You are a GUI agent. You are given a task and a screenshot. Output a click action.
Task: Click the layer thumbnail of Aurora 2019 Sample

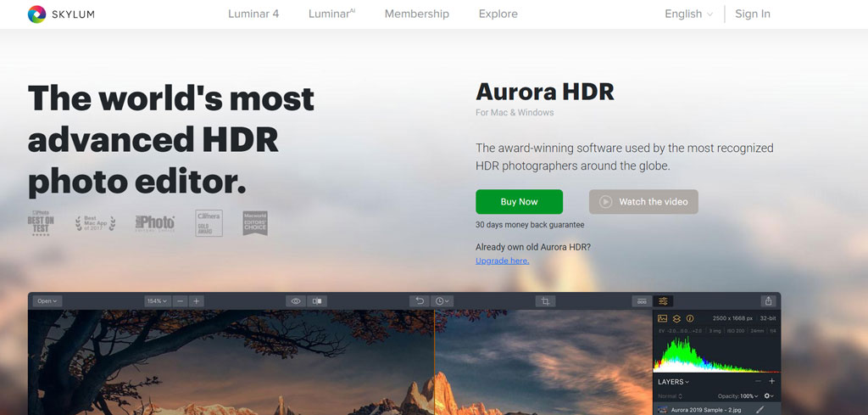click(662, 411)
